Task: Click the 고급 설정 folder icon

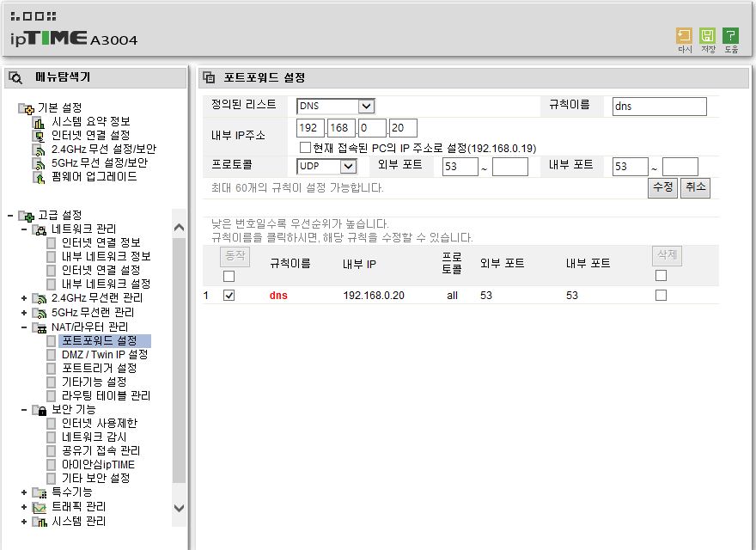Action: [x=26, y=216]
